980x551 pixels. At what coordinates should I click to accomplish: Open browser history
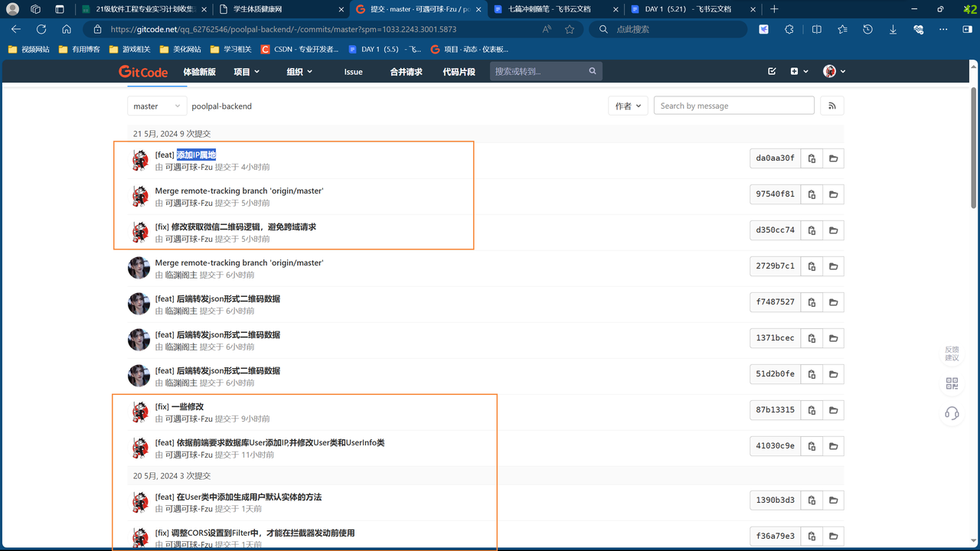tap(867, 29)
